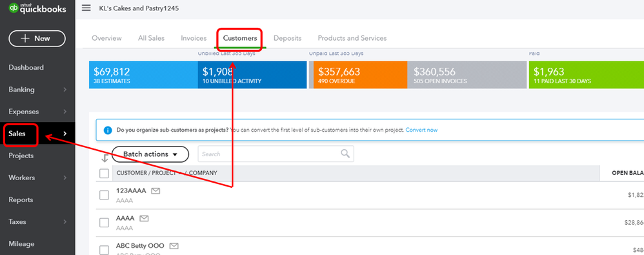644x255 pixels.
Task: Click the info icon in sub-customers banner
Action: click(x=108, y=130)
